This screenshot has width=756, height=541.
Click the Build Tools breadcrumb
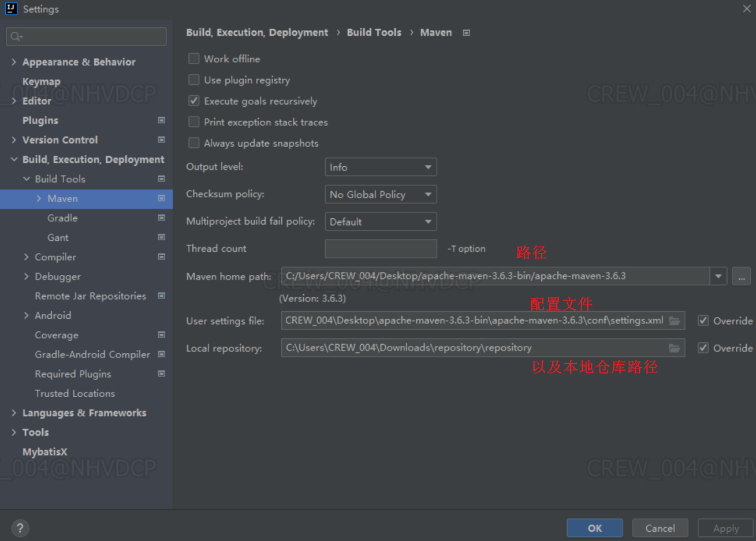click(374, 32)
